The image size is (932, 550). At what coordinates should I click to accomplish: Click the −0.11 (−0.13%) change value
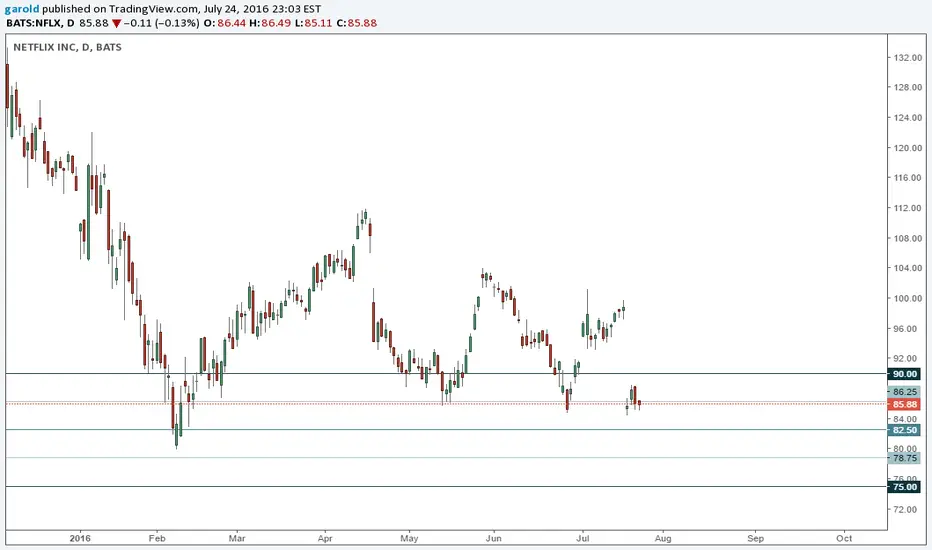161,23
